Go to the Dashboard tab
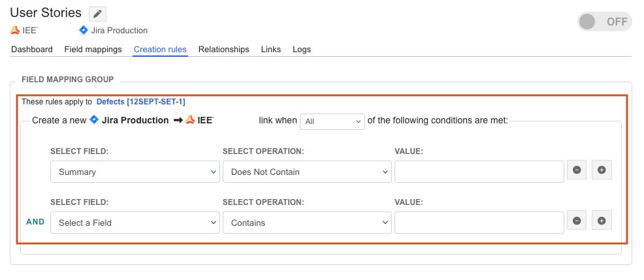The image size is (644, 280). [32, 49]
